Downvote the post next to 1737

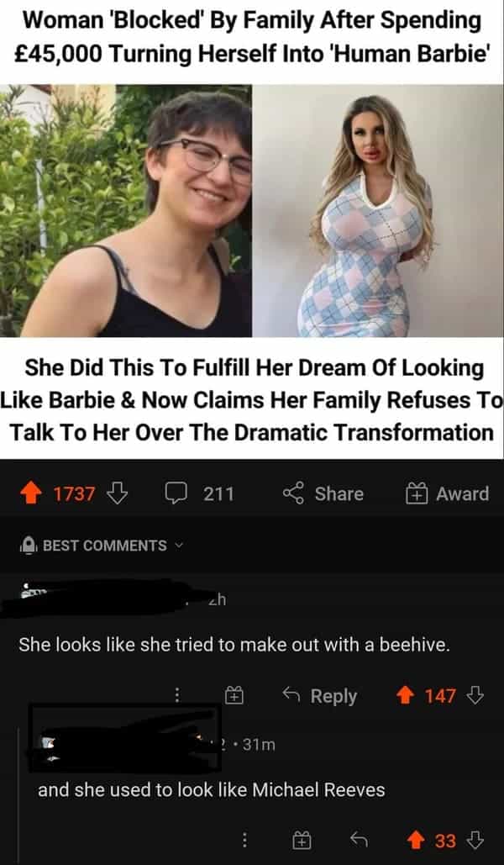117,493
